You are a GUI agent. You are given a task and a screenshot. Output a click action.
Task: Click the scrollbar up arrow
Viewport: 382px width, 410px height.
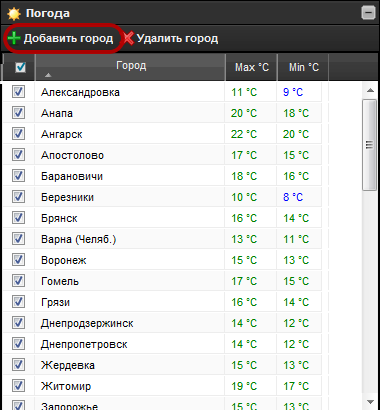tap(370, 90)
